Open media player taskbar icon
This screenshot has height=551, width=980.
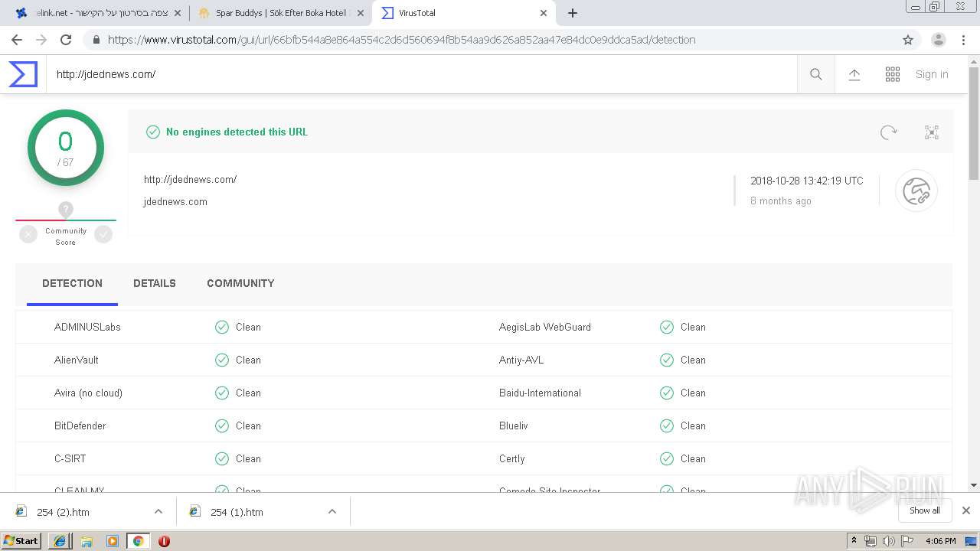click(x=113, y=541)
